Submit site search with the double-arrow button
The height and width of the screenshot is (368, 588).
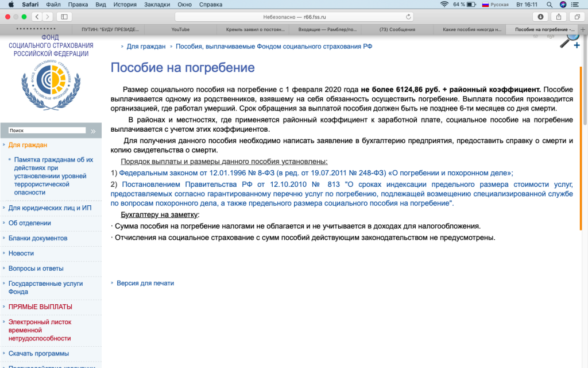click(x=94, y=131)
